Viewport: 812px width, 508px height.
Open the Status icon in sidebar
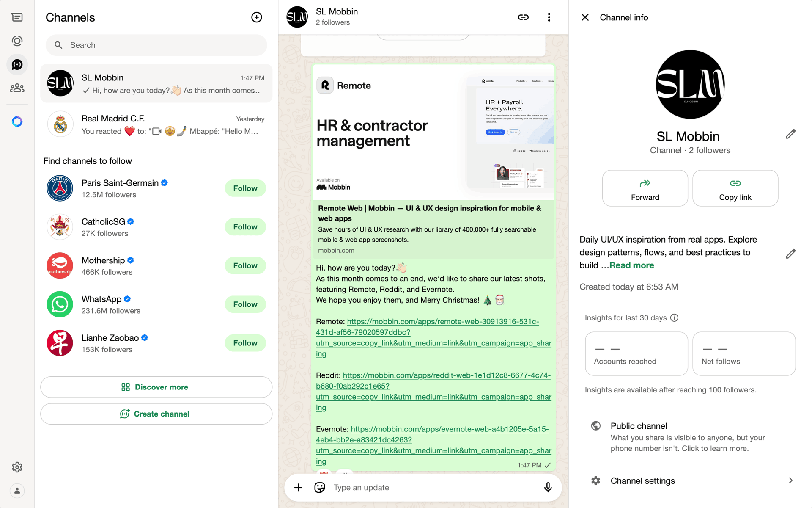click(x=17, y=41)
